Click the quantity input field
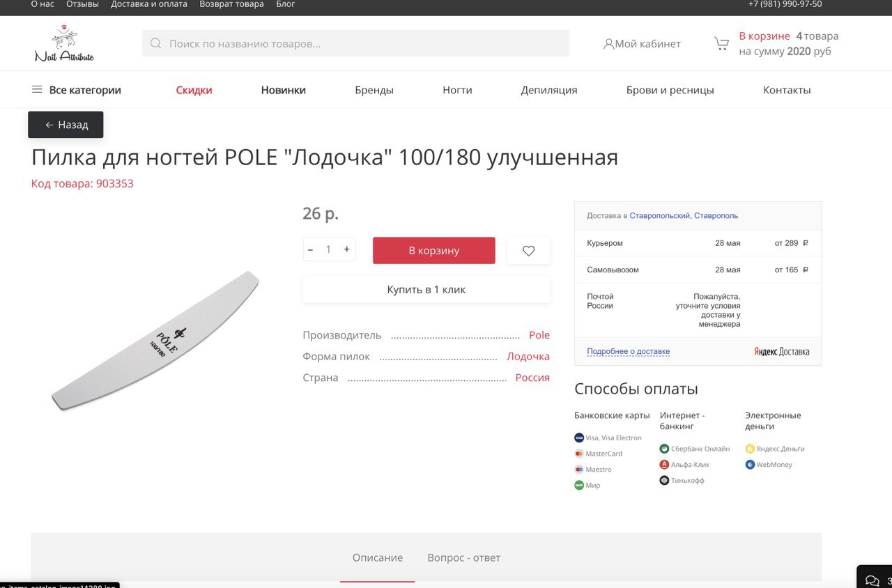This screenshot has width=892, height=588. click(328, 249)
